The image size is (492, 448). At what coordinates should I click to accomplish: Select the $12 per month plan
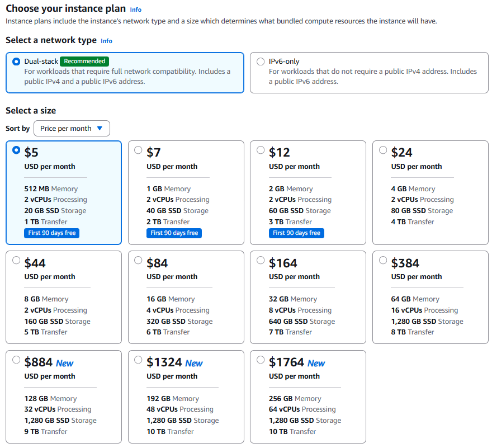[260, 150]
